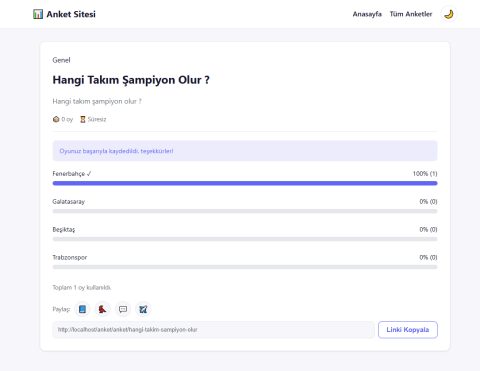Click the 0 oy vote counter
Screen dimensions: 480x371
click(x=67, y=119)
